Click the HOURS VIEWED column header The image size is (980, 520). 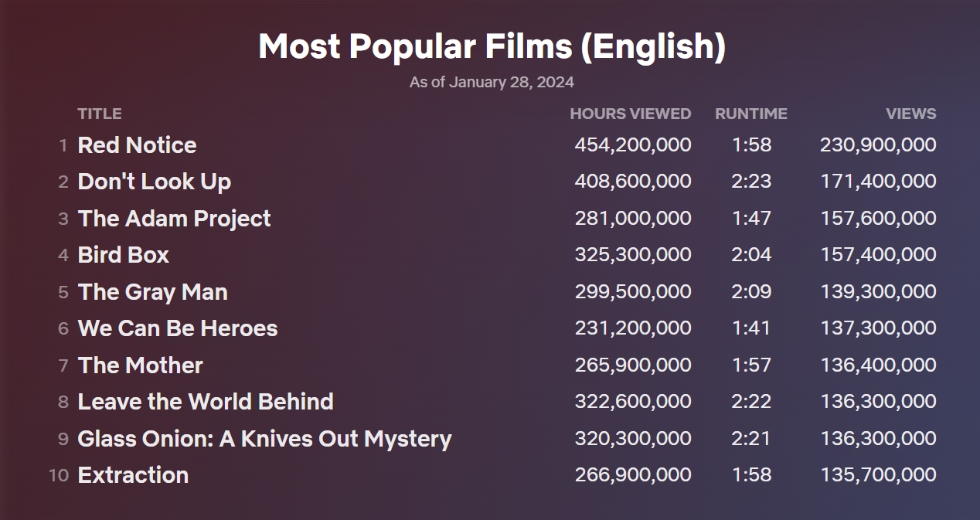[630, 114]
